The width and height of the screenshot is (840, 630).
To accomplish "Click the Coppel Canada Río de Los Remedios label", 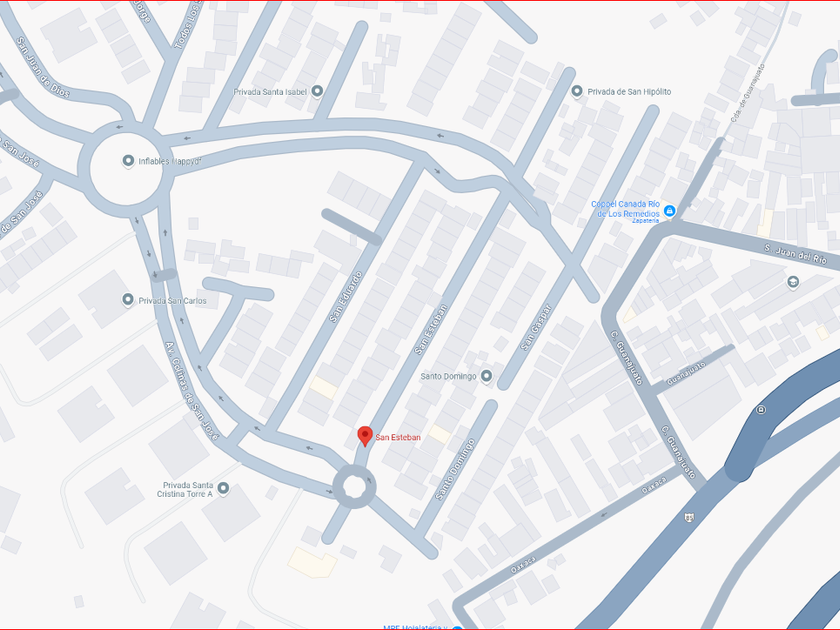I will [625, 209].
